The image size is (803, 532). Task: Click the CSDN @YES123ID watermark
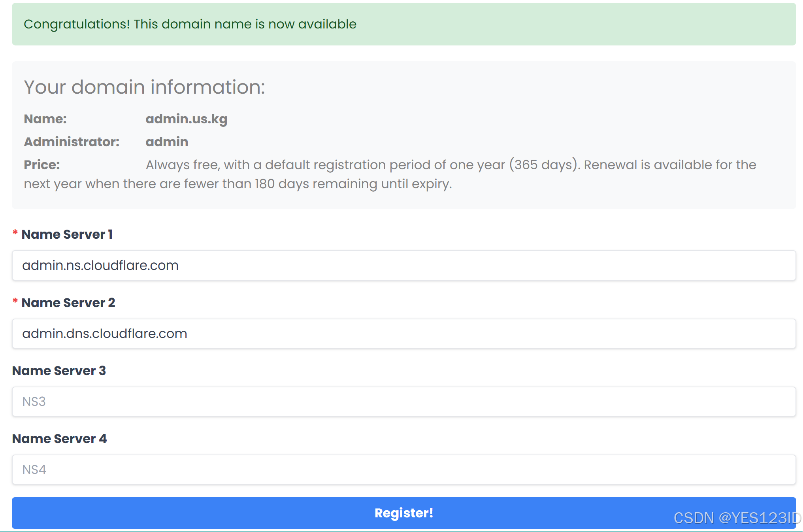pyautogui.click(x=737, y=518)
